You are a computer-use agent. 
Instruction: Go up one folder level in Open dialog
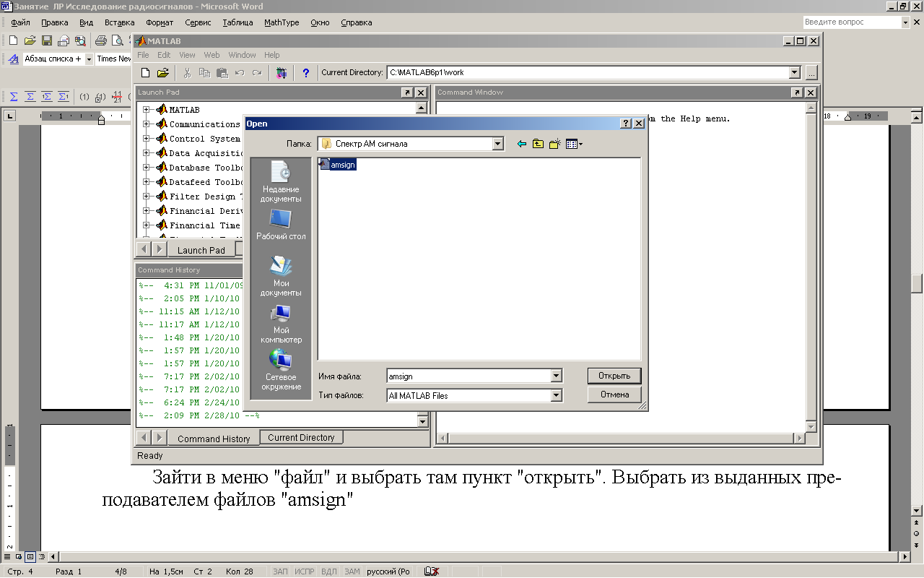click(538, 144)
